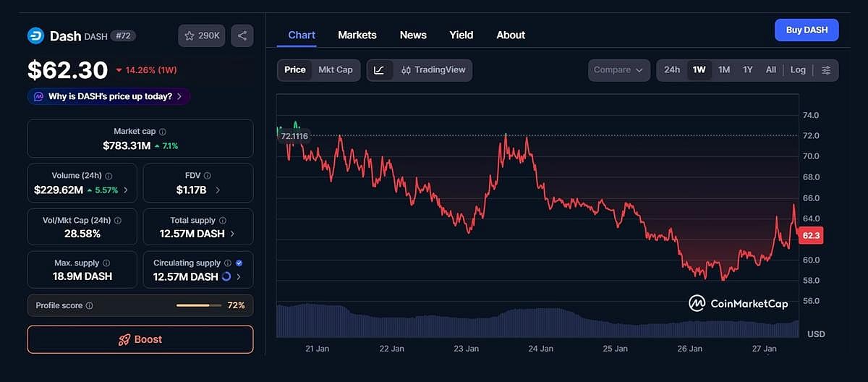Click the Volume (24h) info icon
Screen dimensions: 868x382
point(109,176)
